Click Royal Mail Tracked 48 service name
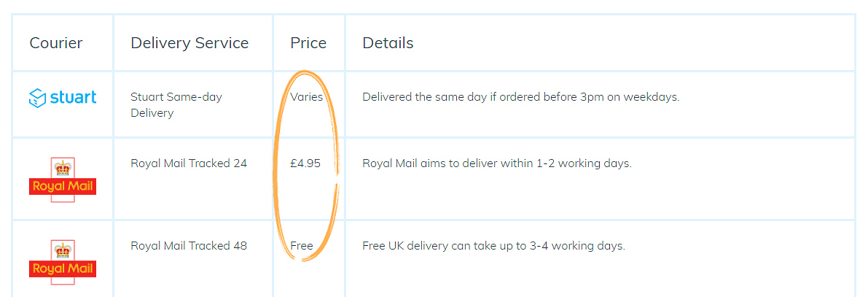The image size is (868, 297). click(x=189, y=245)
